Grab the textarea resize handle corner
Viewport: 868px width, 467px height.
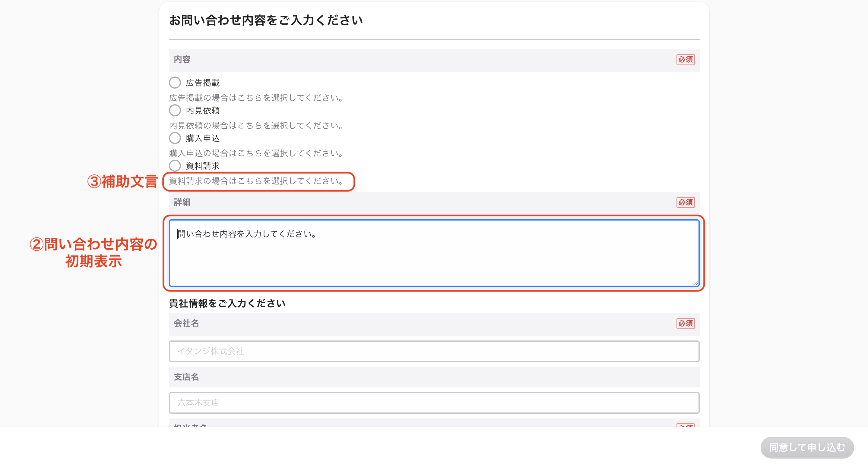(696, 283)
